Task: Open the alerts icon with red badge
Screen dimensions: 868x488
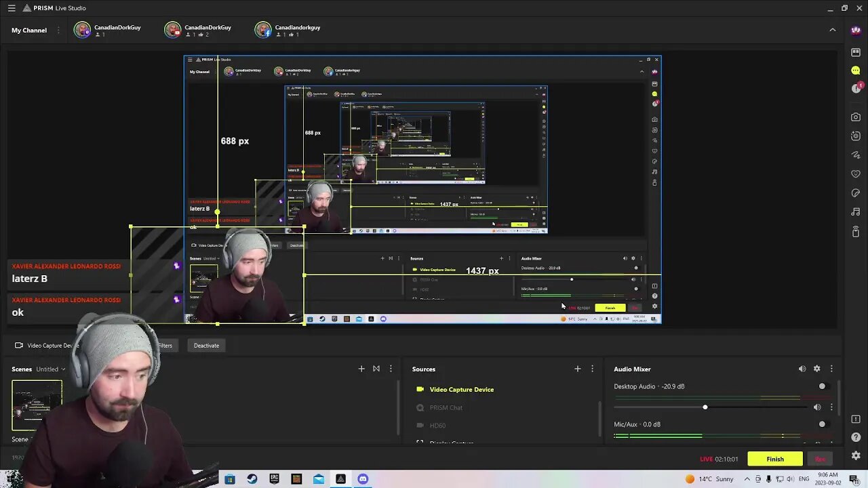Action: click(x=856, y=88)
